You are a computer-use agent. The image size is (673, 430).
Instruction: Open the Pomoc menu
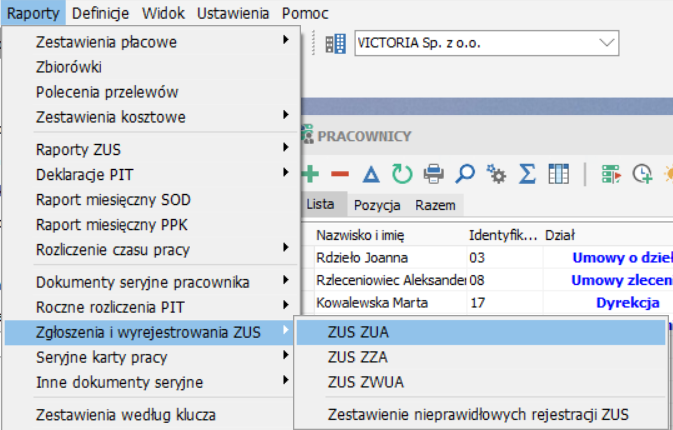click(305, 13)
